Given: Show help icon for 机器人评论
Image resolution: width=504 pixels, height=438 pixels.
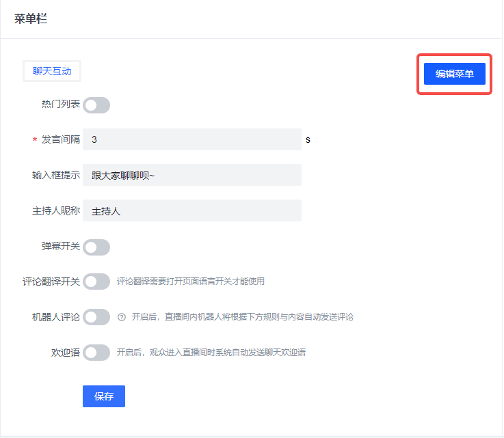Looking at the screenshot, I should coord(122,317).
